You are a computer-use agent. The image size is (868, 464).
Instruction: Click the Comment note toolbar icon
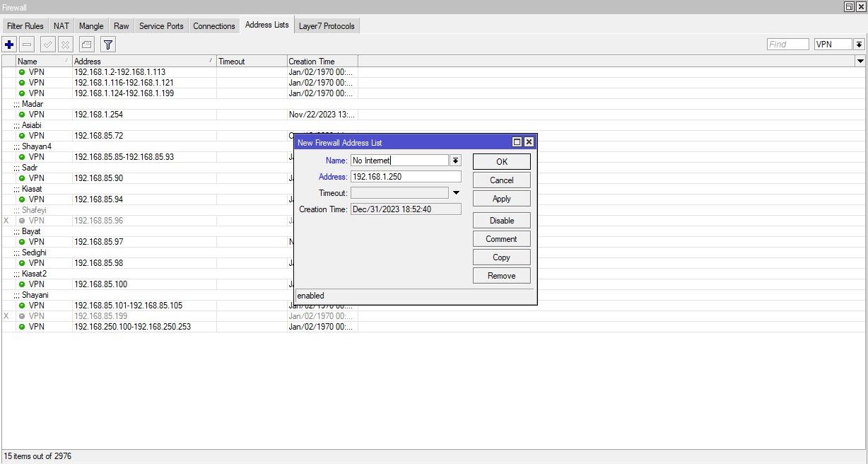[x=86, y=45]
